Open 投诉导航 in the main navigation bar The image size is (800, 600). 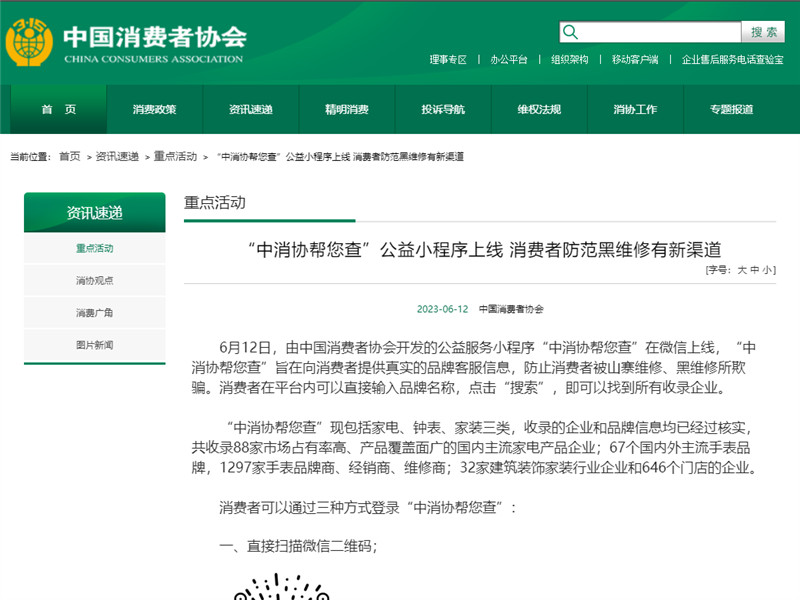coord(443,109)
